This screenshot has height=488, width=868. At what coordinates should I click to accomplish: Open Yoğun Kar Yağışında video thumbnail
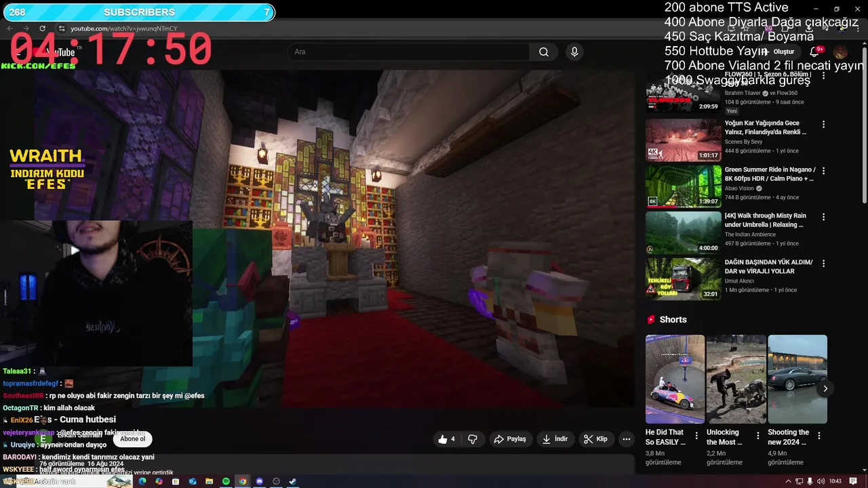pyautogui.click(x=684, y=140)
